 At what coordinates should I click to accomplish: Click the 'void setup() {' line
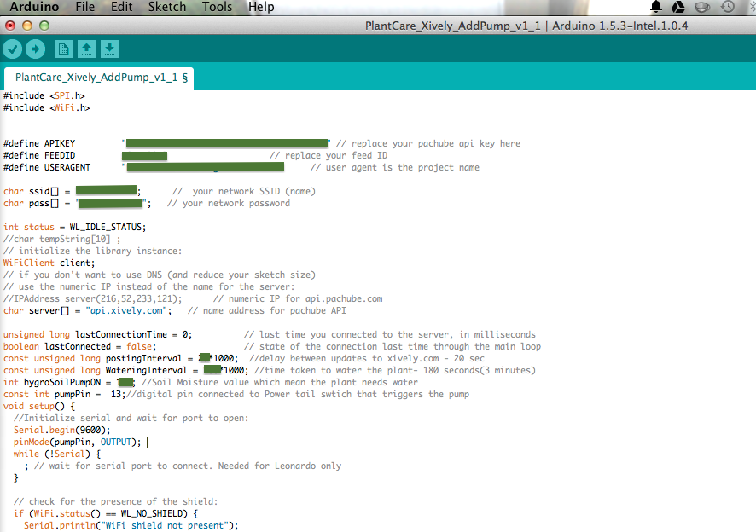tap(39, 406)
